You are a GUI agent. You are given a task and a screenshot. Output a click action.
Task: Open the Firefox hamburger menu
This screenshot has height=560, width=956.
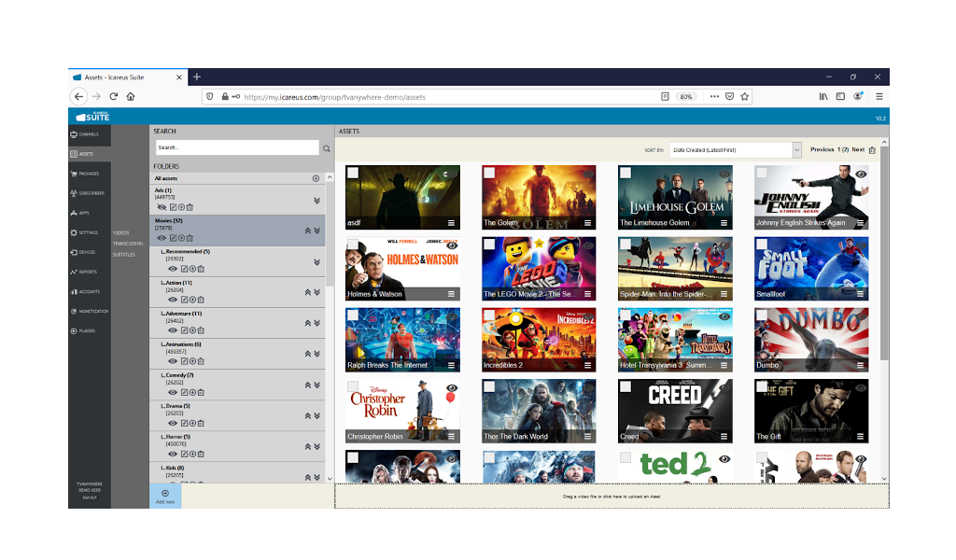click(x=879, y=96)
